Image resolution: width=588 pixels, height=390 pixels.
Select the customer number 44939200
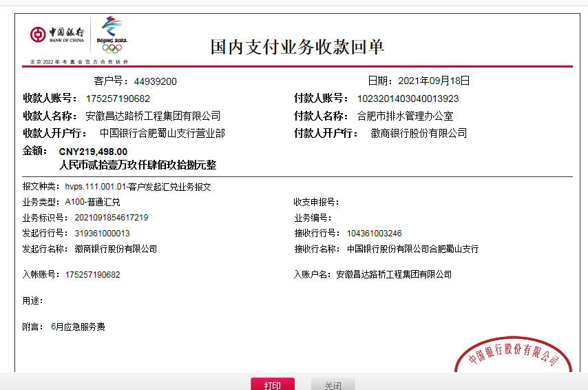click(x=155, y=81)
